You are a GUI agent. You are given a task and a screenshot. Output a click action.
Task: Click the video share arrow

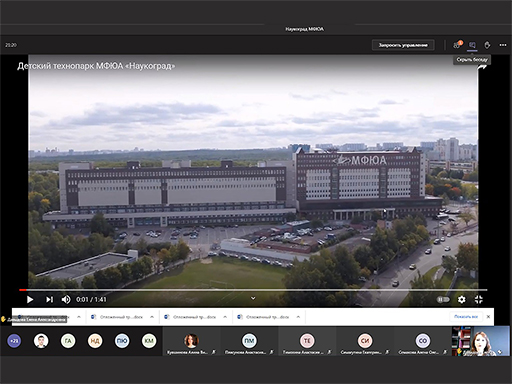tap(482, 68)
